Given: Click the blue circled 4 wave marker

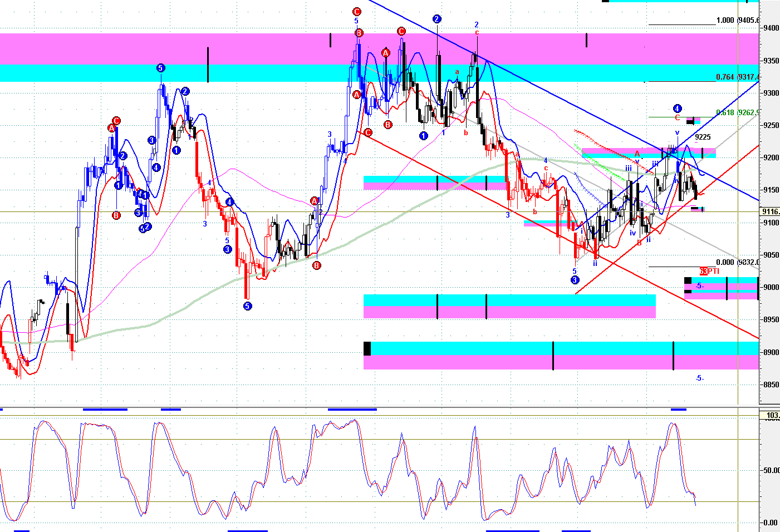Looking at the screenshot, I should coord(677,109).
